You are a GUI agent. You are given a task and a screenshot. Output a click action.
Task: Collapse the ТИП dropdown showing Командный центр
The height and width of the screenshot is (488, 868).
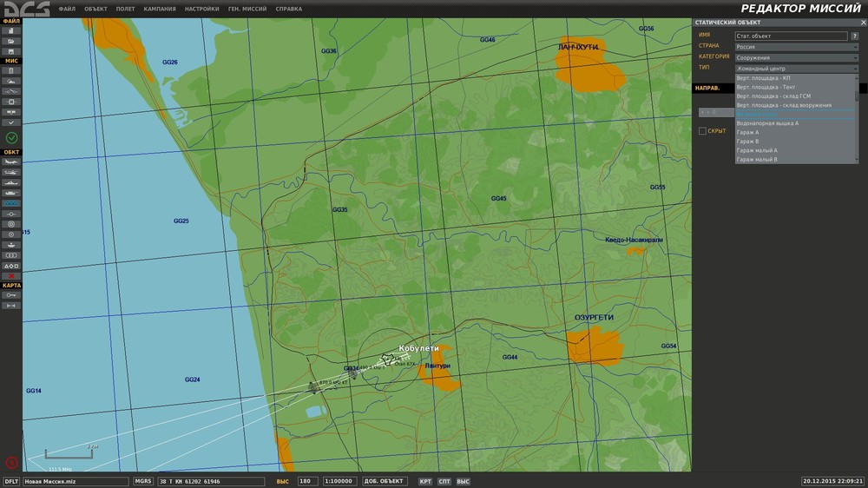[796, 68]
